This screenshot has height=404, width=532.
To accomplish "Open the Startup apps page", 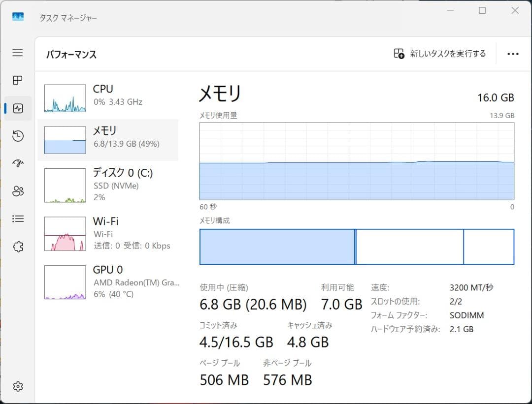I will 17,163.
